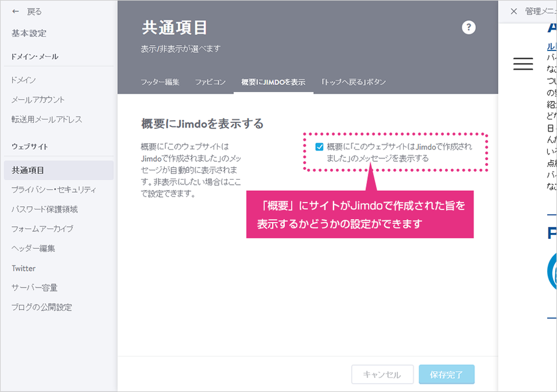Open the「トップへ戻る」ボタン tab
Screen dimensions: 557x392
click(353, 82)
